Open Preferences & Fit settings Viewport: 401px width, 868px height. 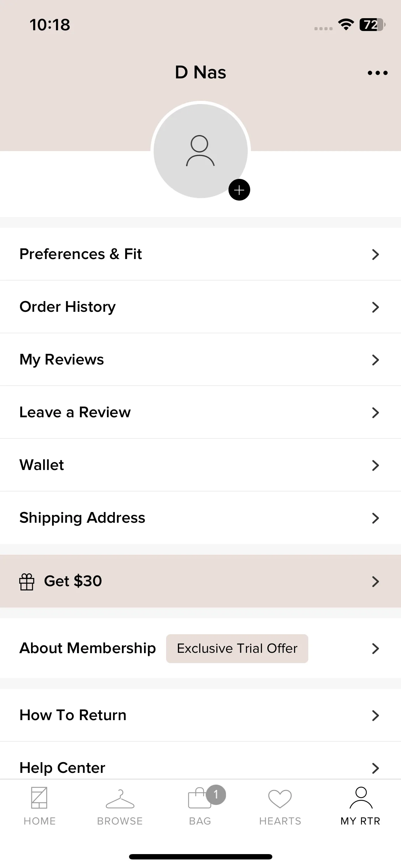click(200, 254)
